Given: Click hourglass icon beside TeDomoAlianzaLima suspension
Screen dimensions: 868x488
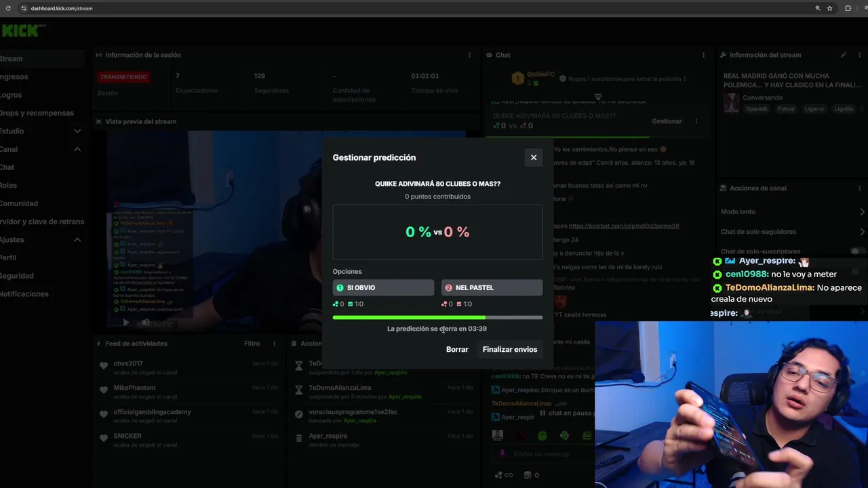Looking at the screenshot, I should point(299,390).
